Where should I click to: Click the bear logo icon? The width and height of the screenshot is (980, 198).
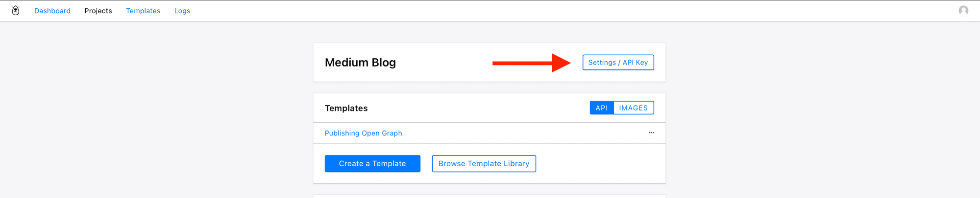pos(16,10)
